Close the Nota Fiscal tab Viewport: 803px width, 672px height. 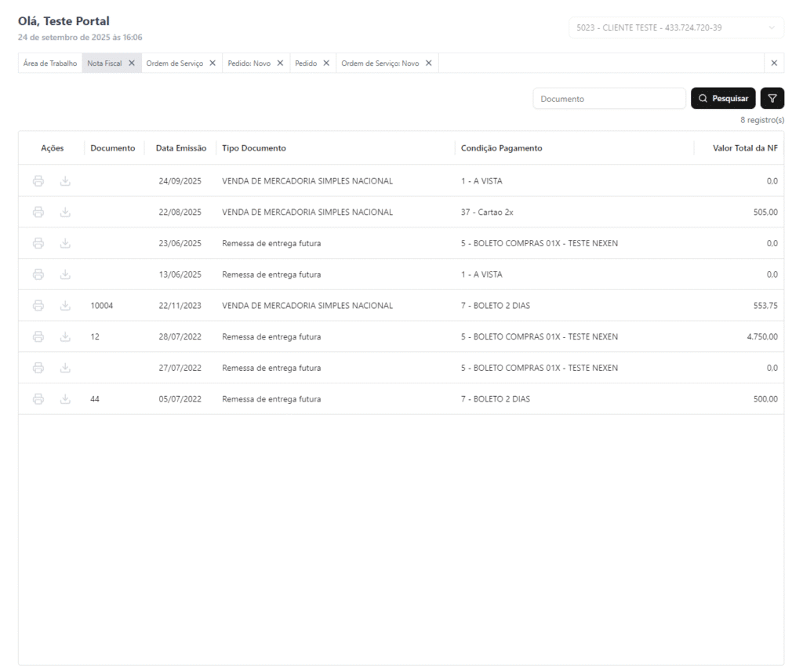tap(132, 64)
